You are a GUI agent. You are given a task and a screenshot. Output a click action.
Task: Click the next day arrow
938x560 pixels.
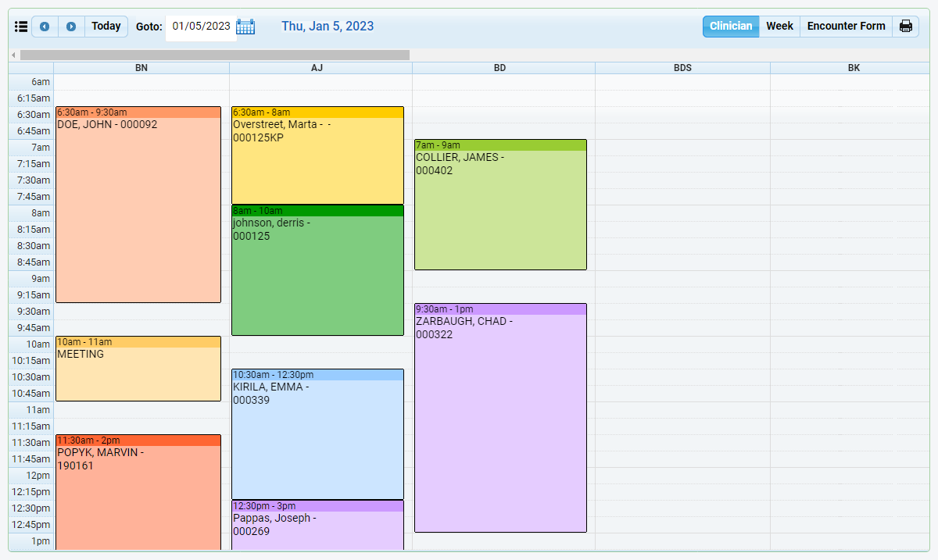coord(70,26)
